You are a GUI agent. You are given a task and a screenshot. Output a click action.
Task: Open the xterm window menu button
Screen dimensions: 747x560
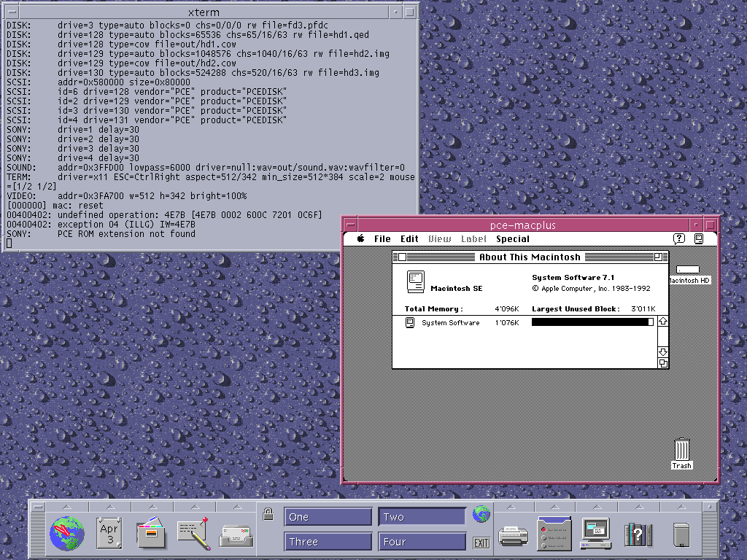tap(12, 12)
